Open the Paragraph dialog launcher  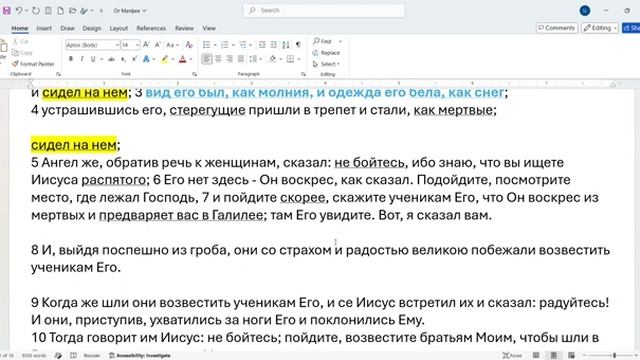coord(303,74)
